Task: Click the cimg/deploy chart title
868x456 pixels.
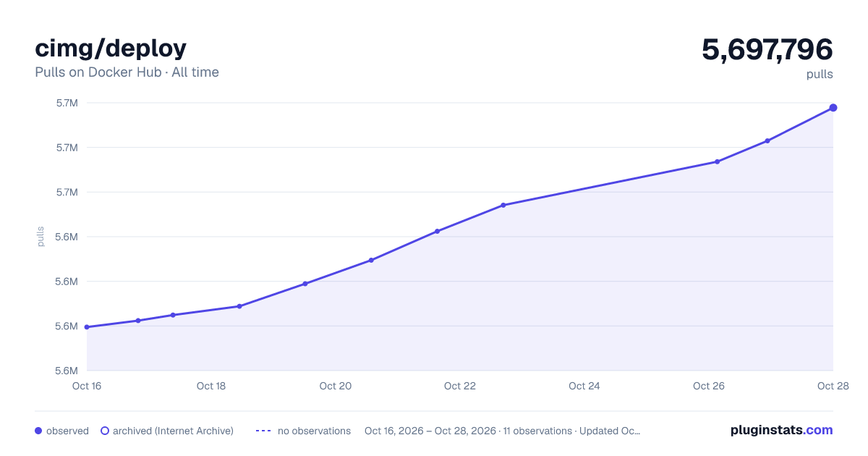Action: [x=111, y=48]
